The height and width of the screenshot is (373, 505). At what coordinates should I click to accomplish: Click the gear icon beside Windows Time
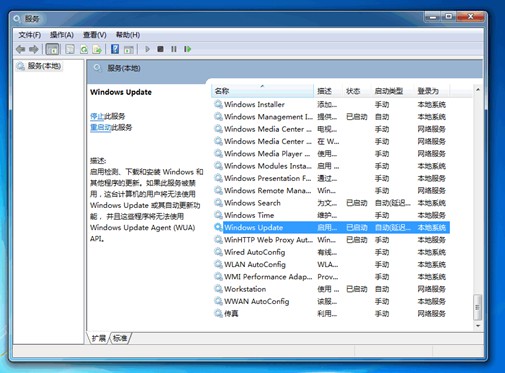pyautogui.click(x=218, y=215)
